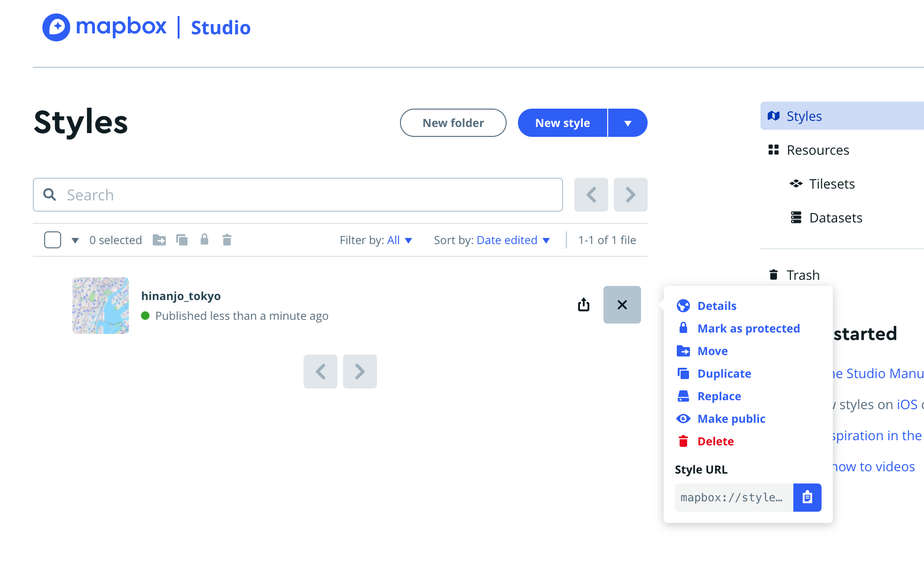
Task: Click the New folder button
Action: (453, 123)
